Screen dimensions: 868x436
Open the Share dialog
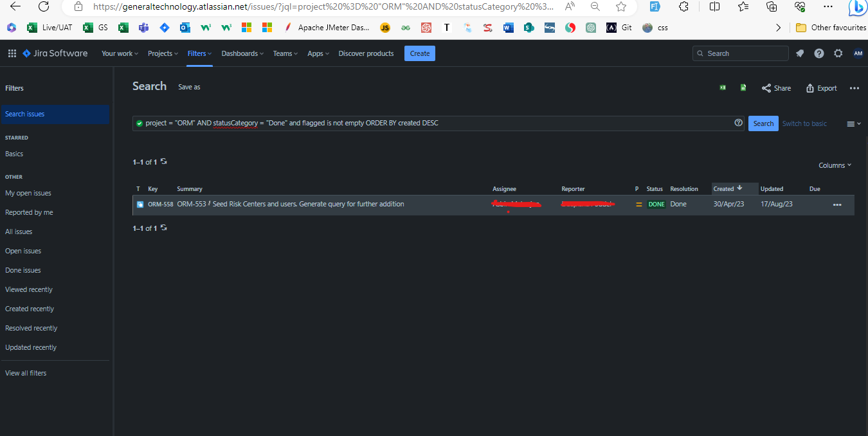pos(775,88)
